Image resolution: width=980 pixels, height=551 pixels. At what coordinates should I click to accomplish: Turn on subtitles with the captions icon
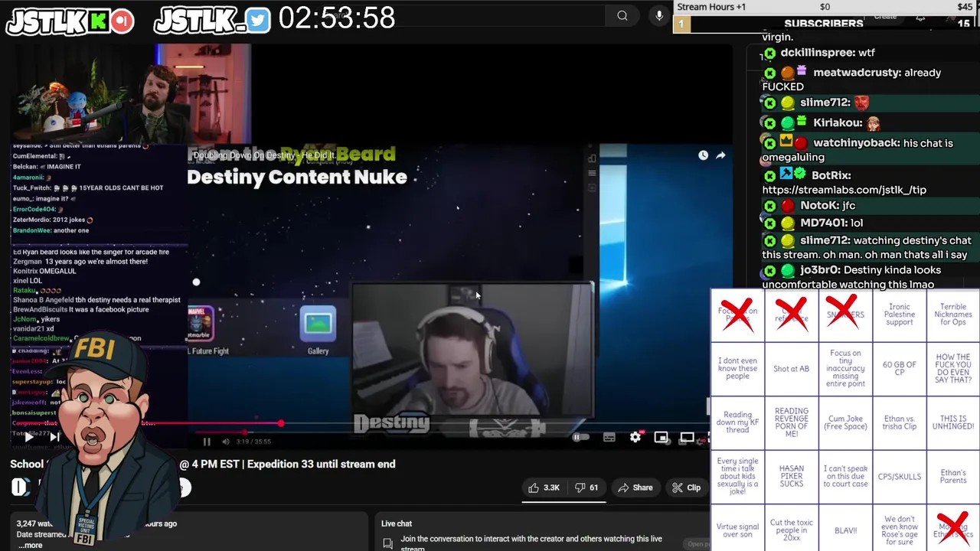pyautogui.click(x=609, y=438)
